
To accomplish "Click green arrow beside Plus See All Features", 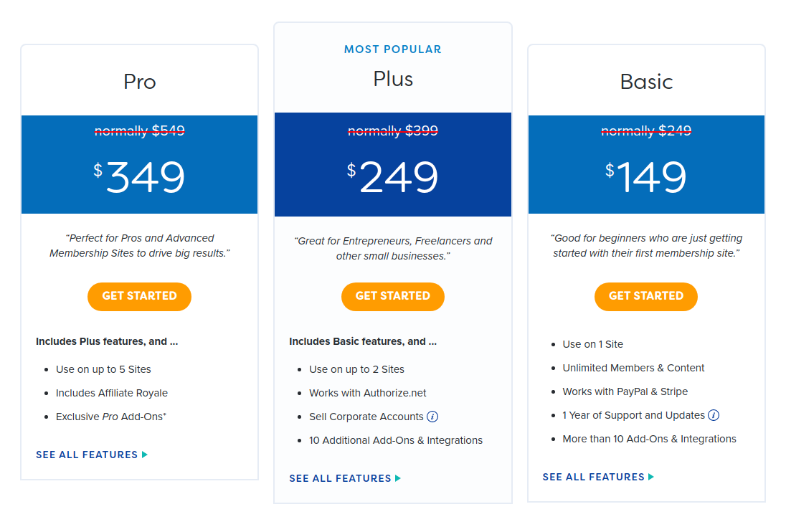I will pyautogui.click(x=398, y=478).
